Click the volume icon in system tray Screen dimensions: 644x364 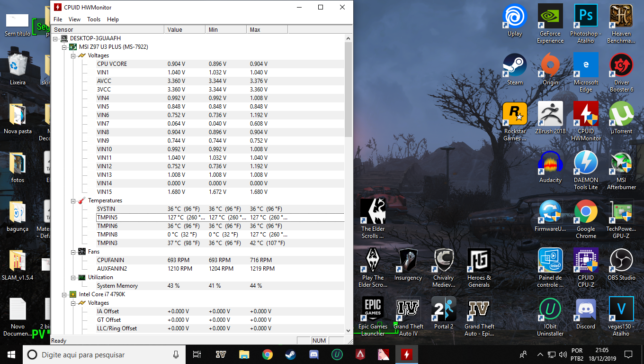(563, 355)
